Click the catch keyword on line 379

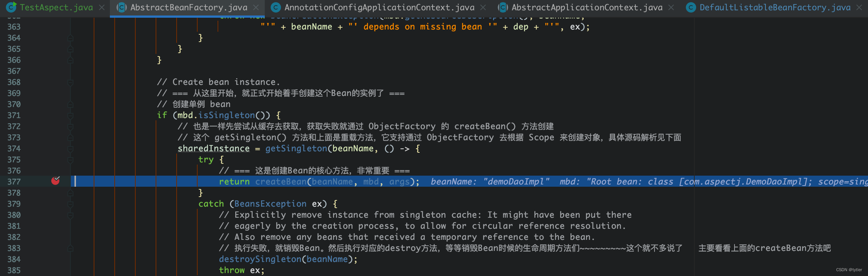point(211,204)
